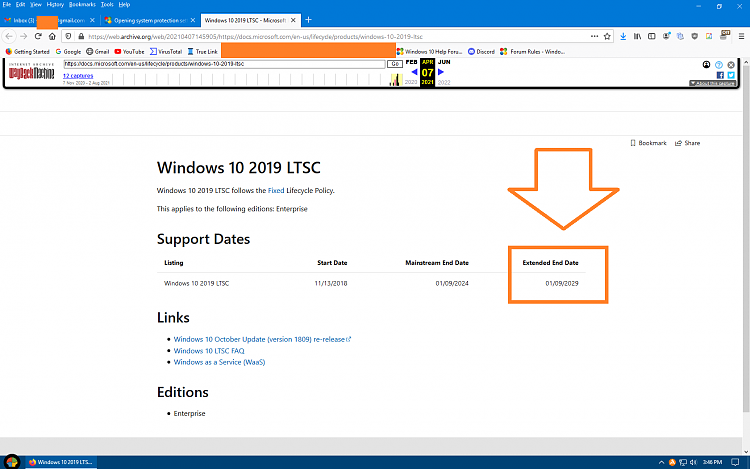Open Windows as a Service (WaaS) link
The image size is (750, 469).
point(219,362)
